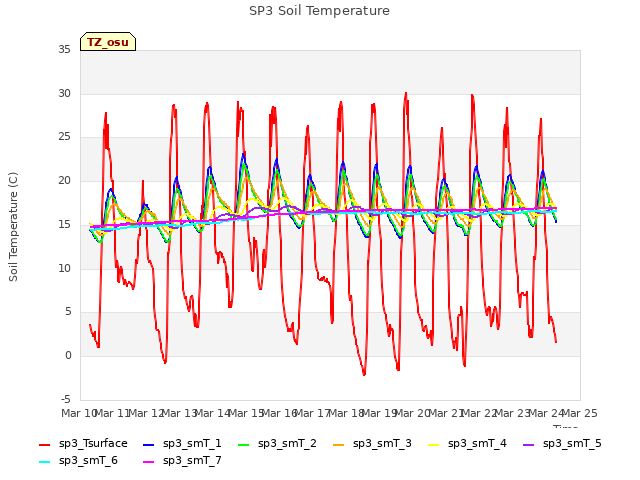The image size is (640, 480).
Task: Toggle sp3_smT_1 legend entry
Action: [x=182, y=444]
